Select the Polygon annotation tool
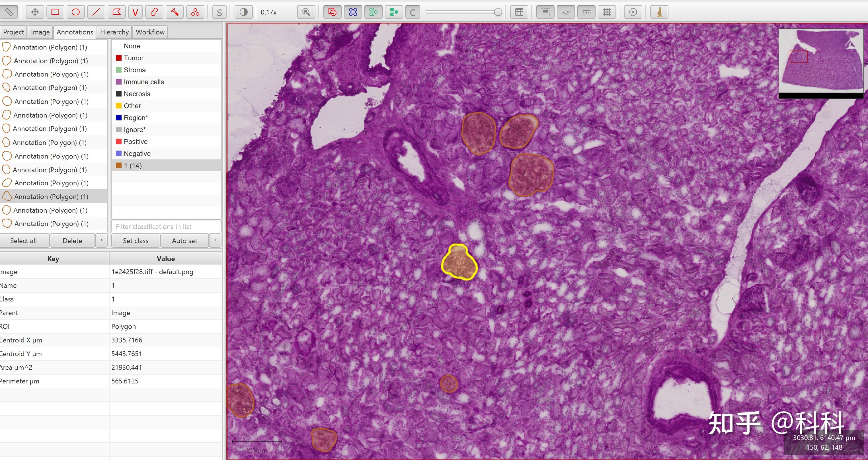 tap(117, 12)
